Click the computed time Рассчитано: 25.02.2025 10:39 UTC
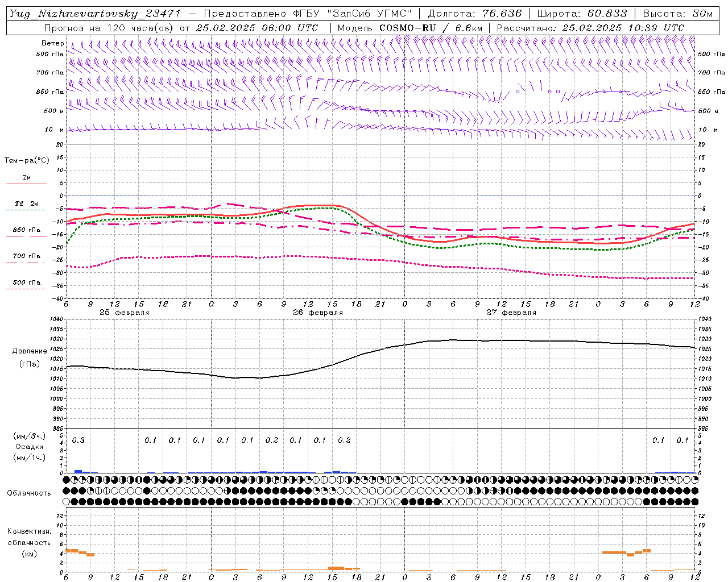The width and height of the screenshot is (728, 582). click(590, 28)
